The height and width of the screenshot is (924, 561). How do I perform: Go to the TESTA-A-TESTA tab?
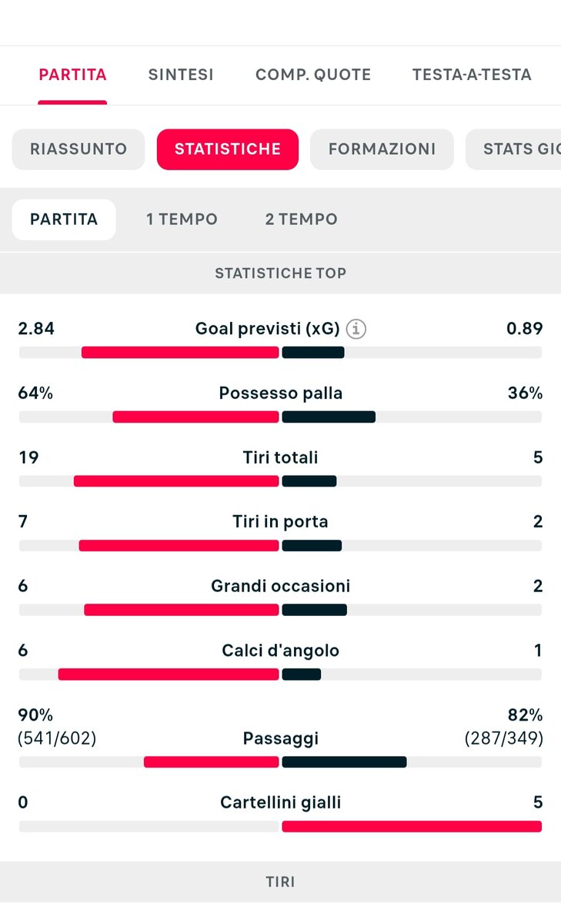472,75
